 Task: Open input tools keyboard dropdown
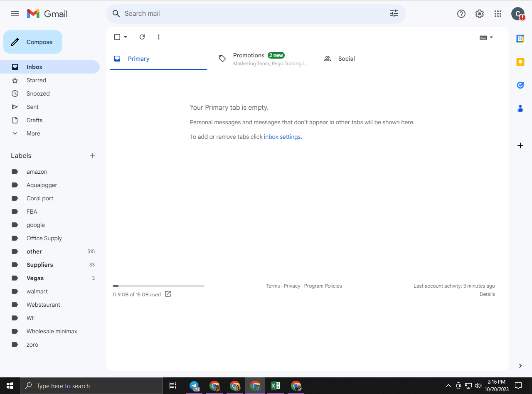[x=486, y=37]
